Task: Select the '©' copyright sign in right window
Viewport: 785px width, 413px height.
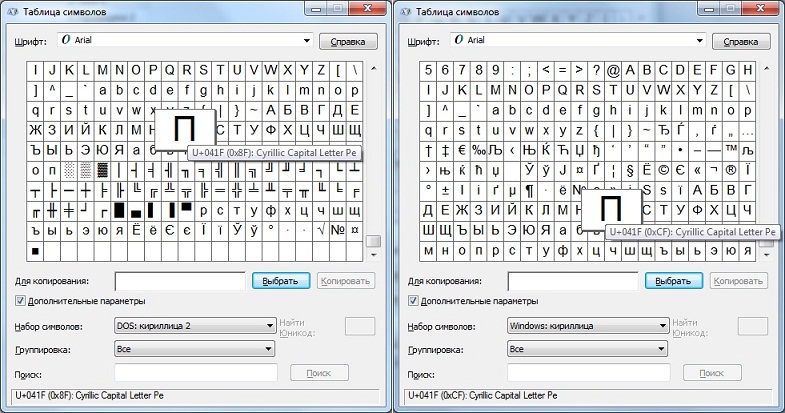Action: (663, 170)
